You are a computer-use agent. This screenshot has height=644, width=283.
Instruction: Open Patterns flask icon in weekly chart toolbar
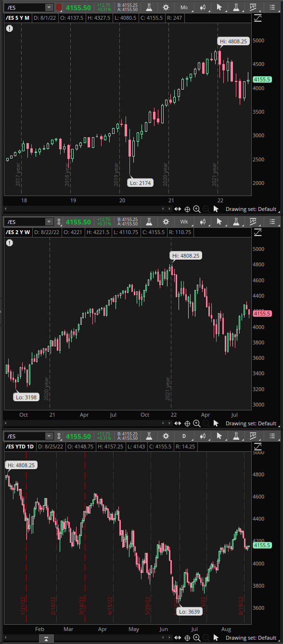[236, 222]
